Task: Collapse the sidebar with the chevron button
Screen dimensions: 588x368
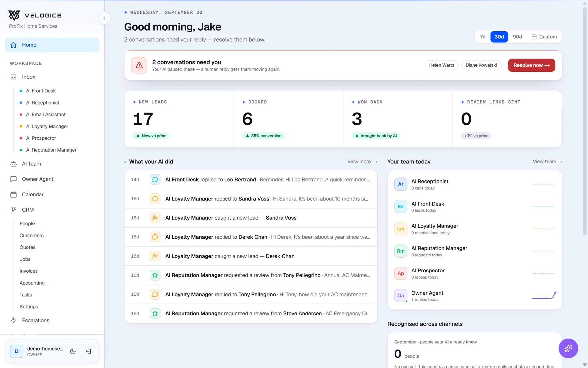Action: click(104, 18)
